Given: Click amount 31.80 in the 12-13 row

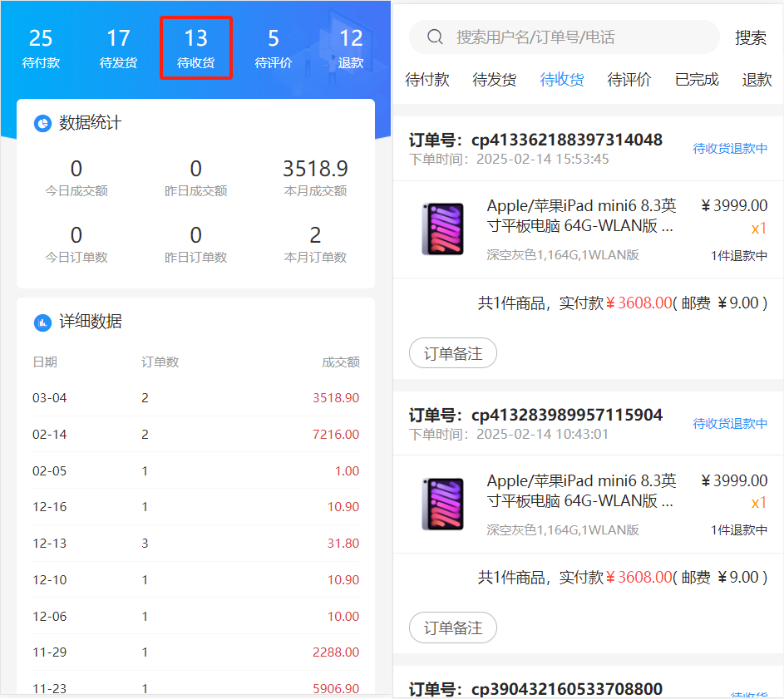Looking at the screenshot, I should pyautogui.click(x=343, y=544).
